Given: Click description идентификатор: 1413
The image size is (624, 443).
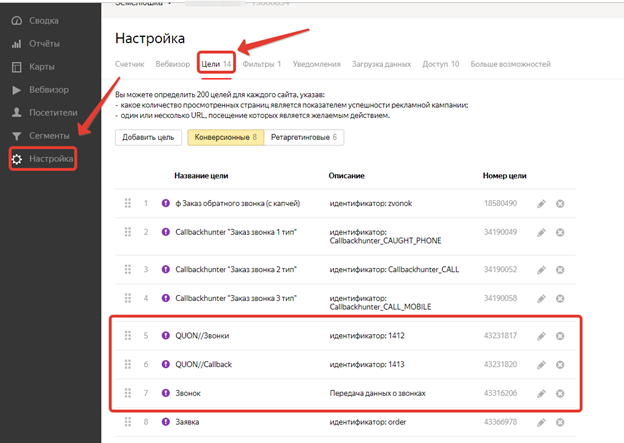Looking at the screenshot, I should (367, 364).
